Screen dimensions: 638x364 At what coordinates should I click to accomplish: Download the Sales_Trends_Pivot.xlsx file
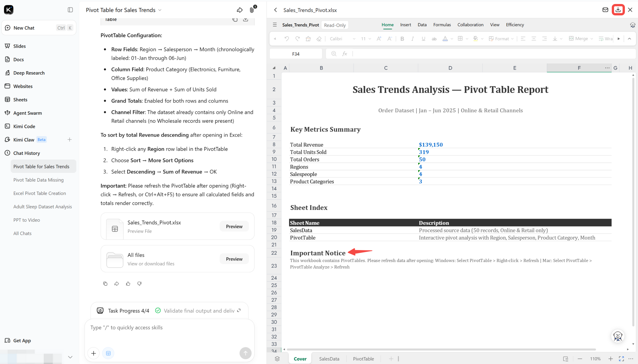[618, 10]
